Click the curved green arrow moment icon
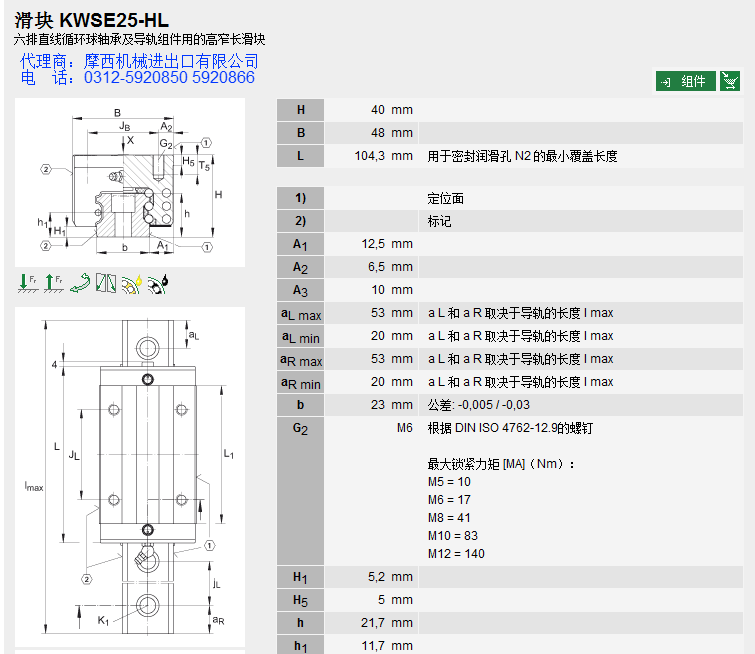 point(80,283)
